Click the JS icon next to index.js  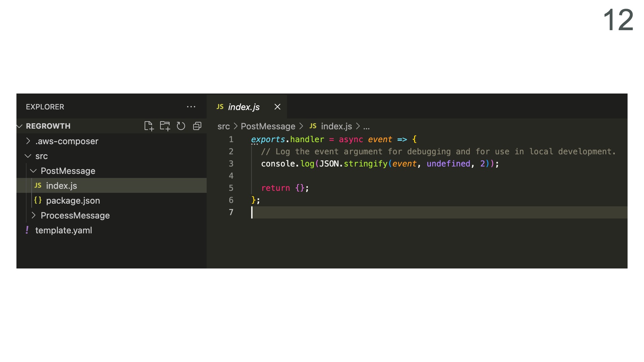(x=38, y=185)
